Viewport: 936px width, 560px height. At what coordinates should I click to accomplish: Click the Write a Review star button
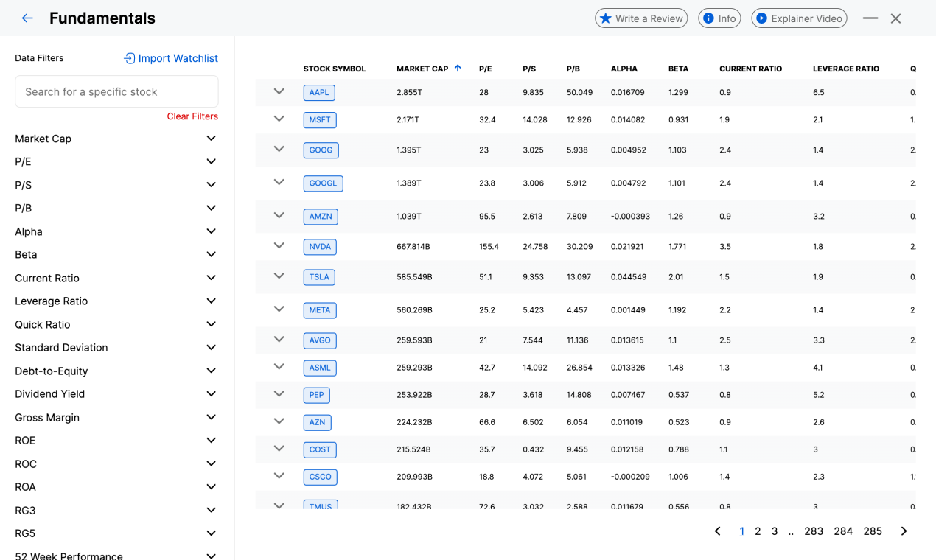click(x=641, y=18)
